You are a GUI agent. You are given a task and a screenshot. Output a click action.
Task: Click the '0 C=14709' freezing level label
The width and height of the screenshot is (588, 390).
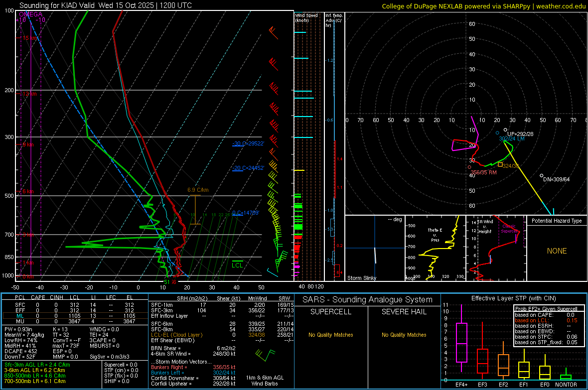[246, 213]
